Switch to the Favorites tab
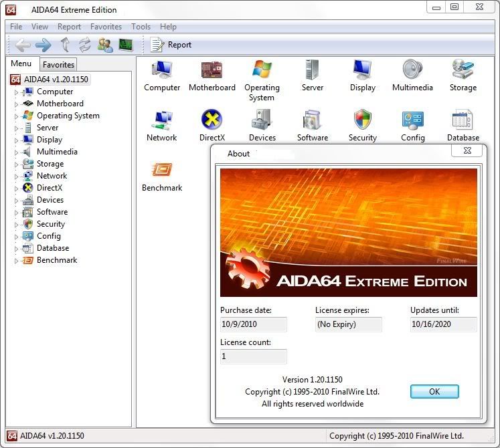500x448 pixels. tap(58, 65)
